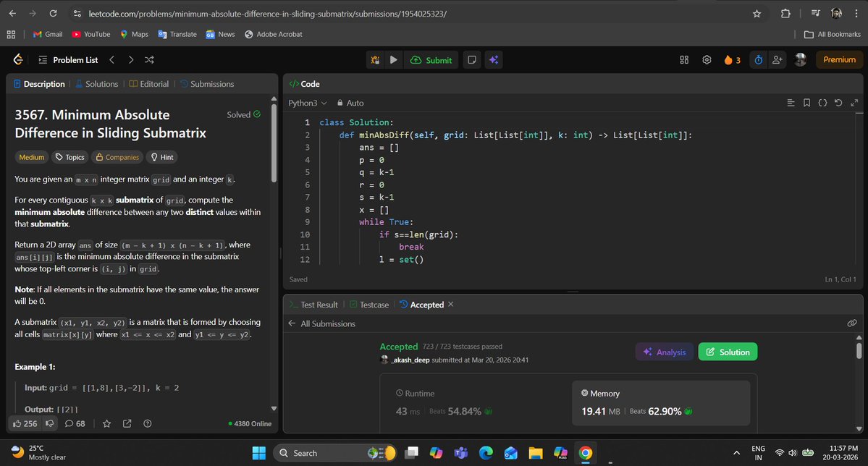Open the All Bookmarks folder

(x=832, y=34)
